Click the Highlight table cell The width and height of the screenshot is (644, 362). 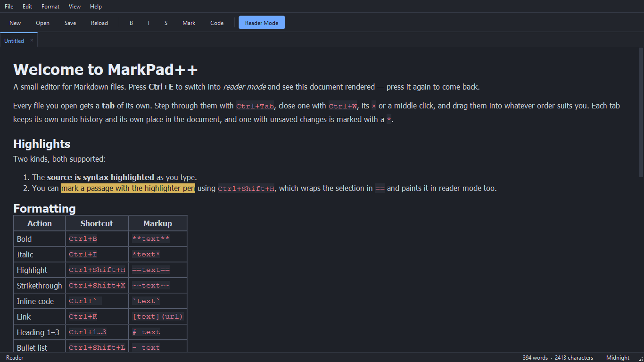click(40, 270)
